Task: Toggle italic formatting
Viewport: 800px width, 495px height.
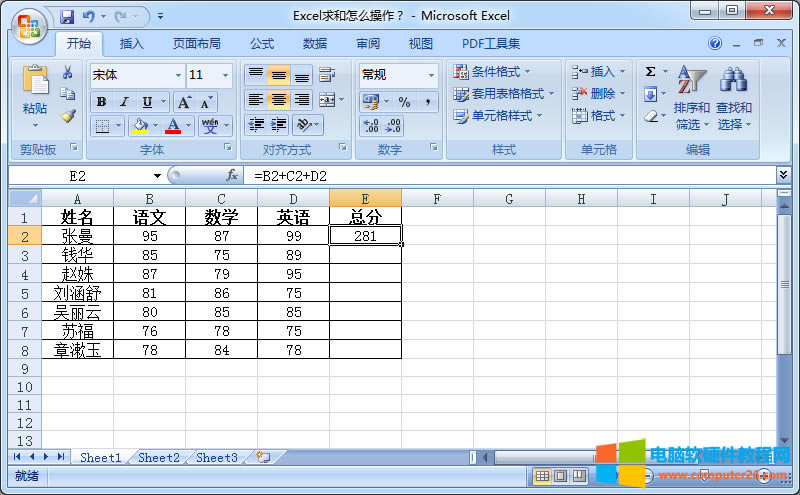Action: 124,102
